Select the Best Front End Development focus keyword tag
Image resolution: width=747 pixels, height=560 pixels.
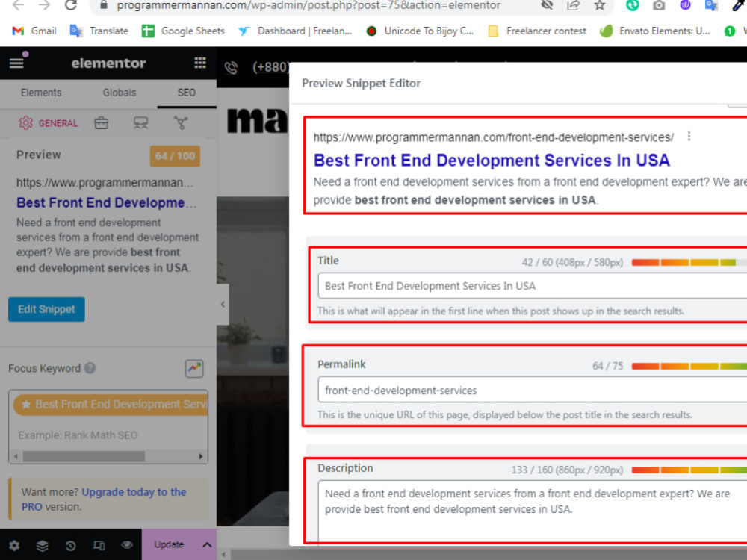point(111,405)
